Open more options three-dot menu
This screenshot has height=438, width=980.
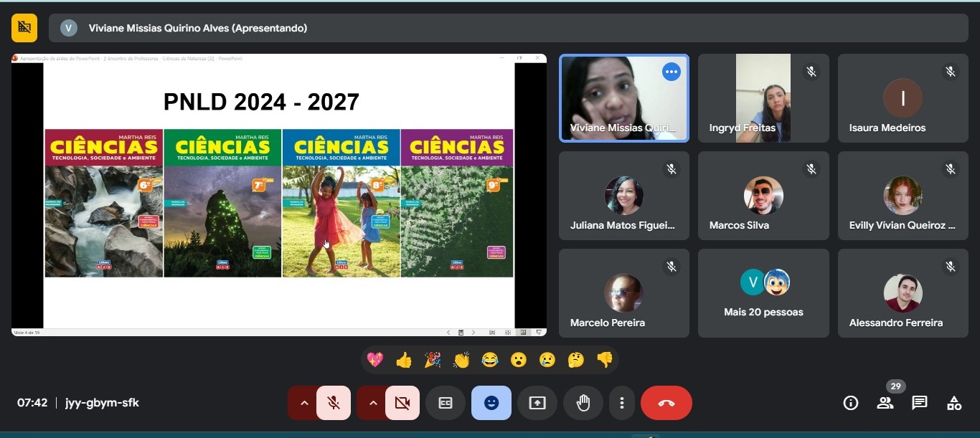[622, 403]
